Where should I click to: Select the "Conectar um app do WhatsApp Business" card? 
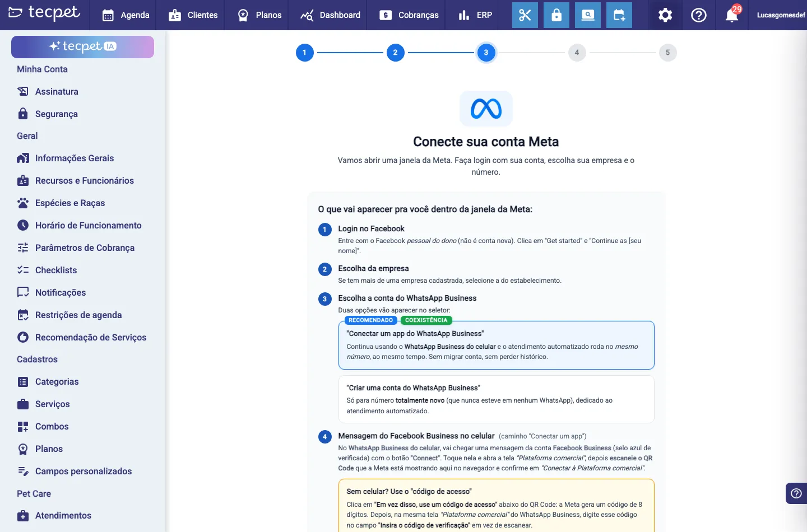(496, 345)
